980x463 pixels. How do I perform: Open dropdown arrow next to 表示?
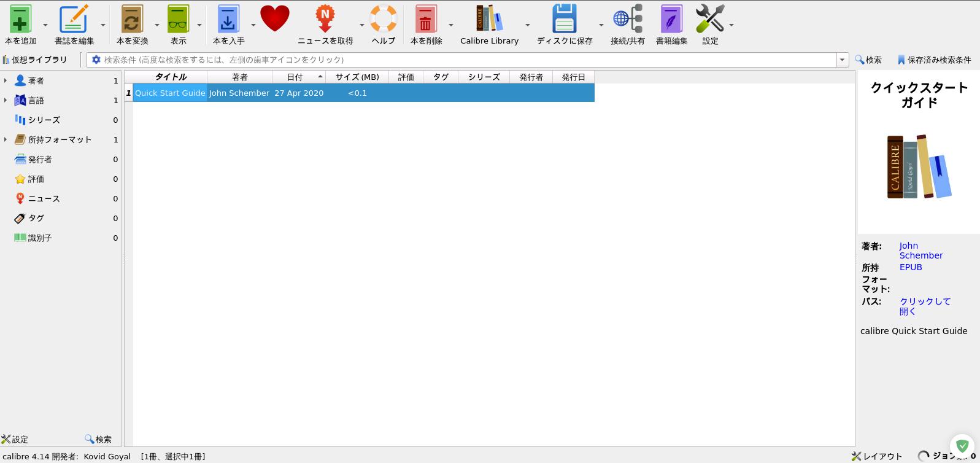(x=199, y=25)
